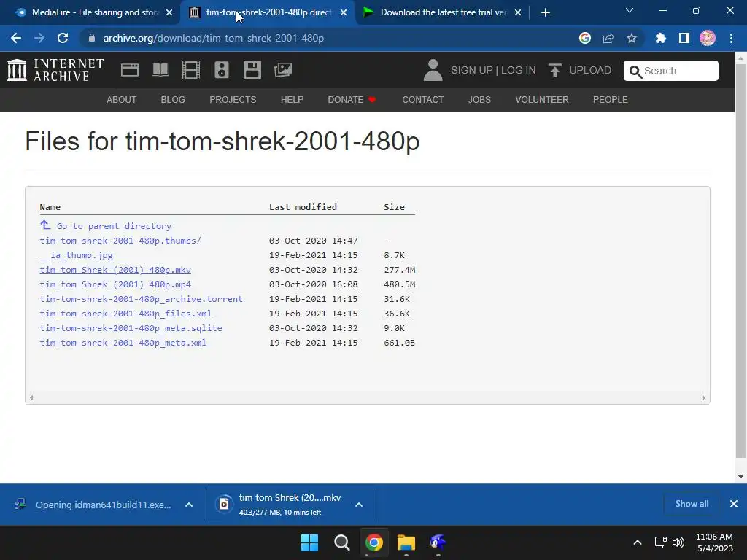The height and width of the screenshot is (560, 747).
Task: Open VOLUNTEER menu item
Action: click(x=542, y=99)
